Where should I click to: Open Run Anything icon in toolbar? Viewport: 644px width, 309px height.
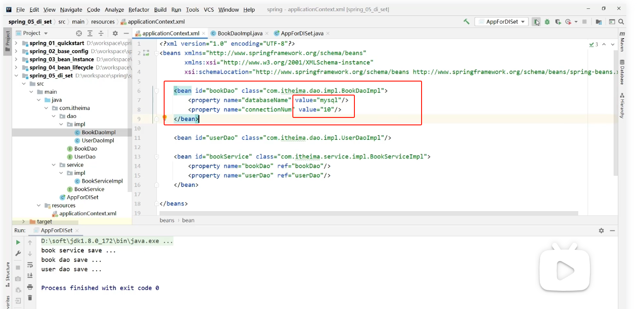click(612, 22)
